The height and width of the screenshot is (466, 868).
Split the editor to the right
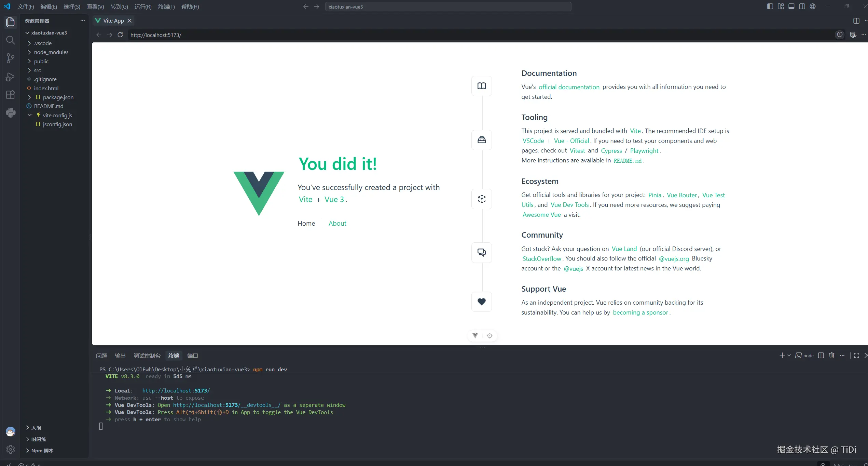pos(856,21)
